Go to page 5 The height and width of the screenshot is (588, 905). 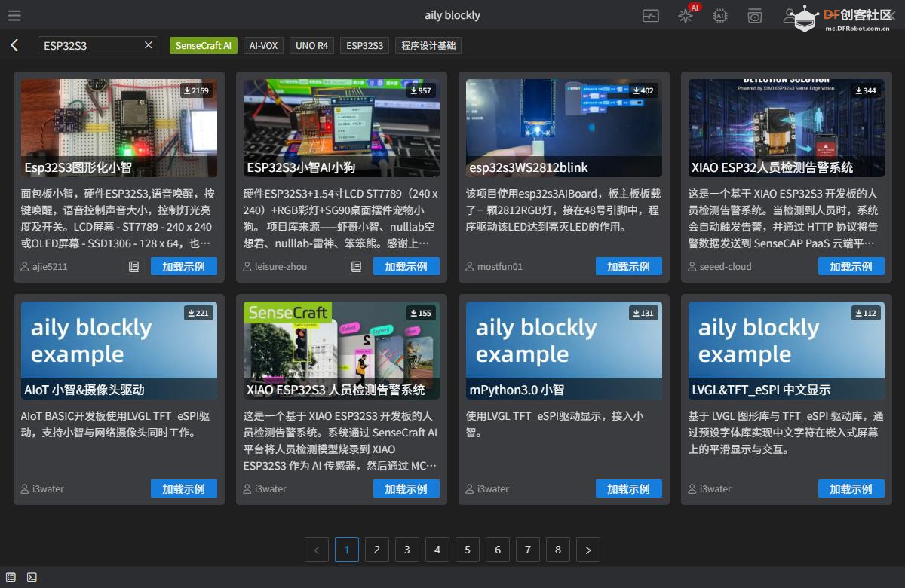point(468,550)
